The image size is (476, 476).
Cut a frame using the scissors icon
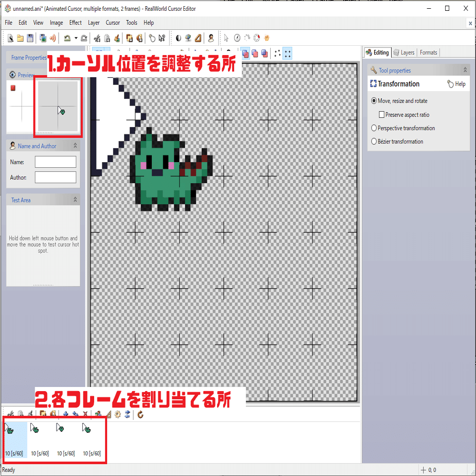[11, 413]
